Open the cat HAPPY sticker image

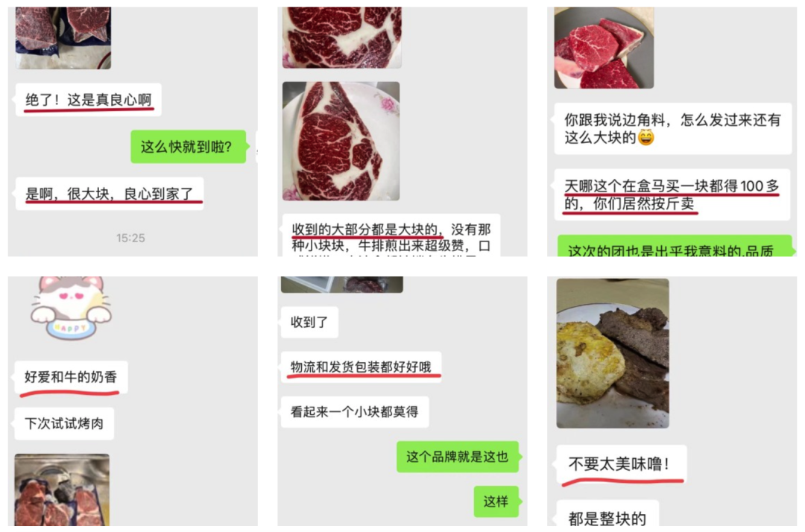(70, 308)
